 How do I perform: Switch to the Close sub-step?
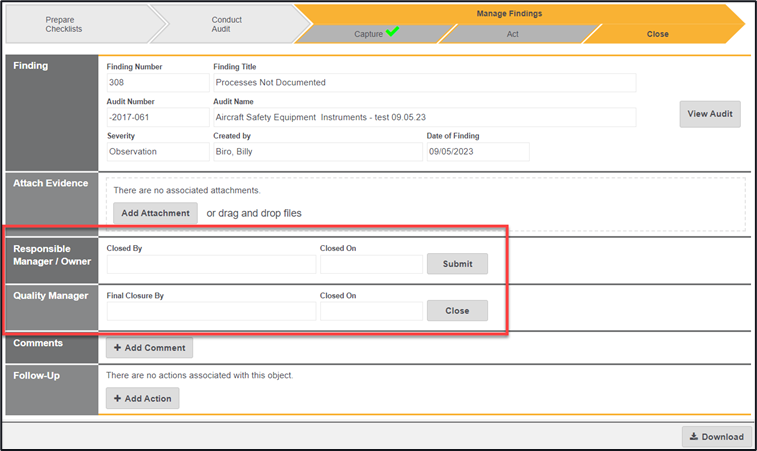[657, 34]
